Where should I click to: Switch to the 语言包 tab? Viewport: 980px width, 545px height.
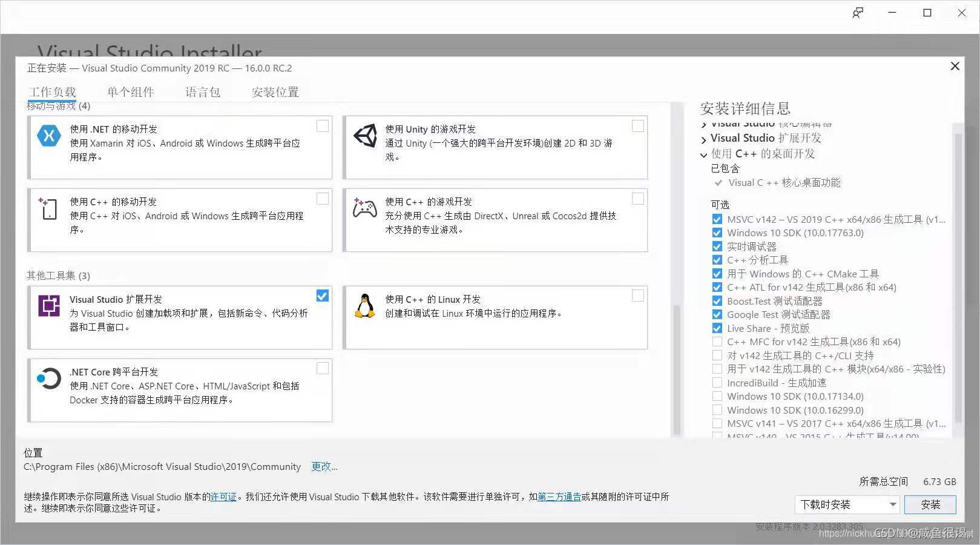click(202, 91)
